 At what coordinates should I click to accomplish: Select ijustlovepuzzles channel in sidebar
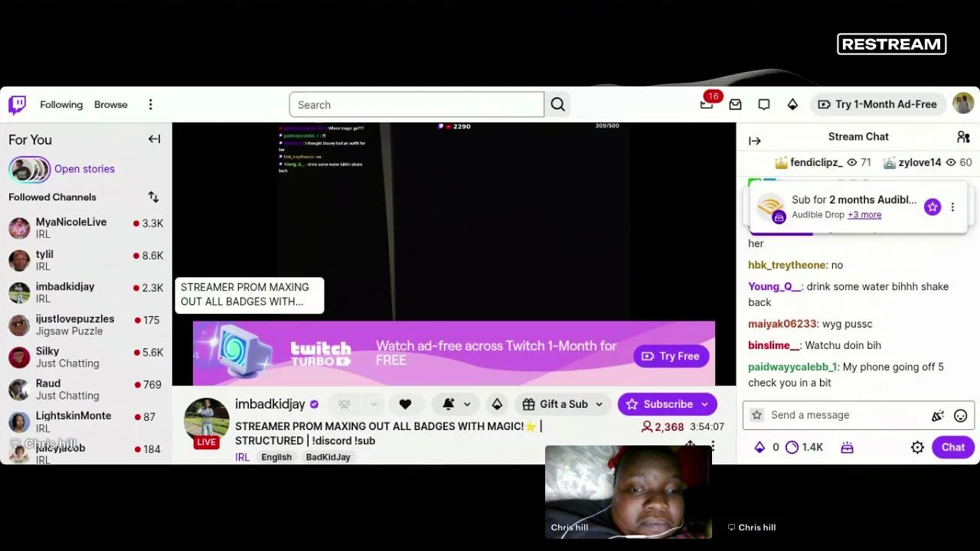(86, 324)
